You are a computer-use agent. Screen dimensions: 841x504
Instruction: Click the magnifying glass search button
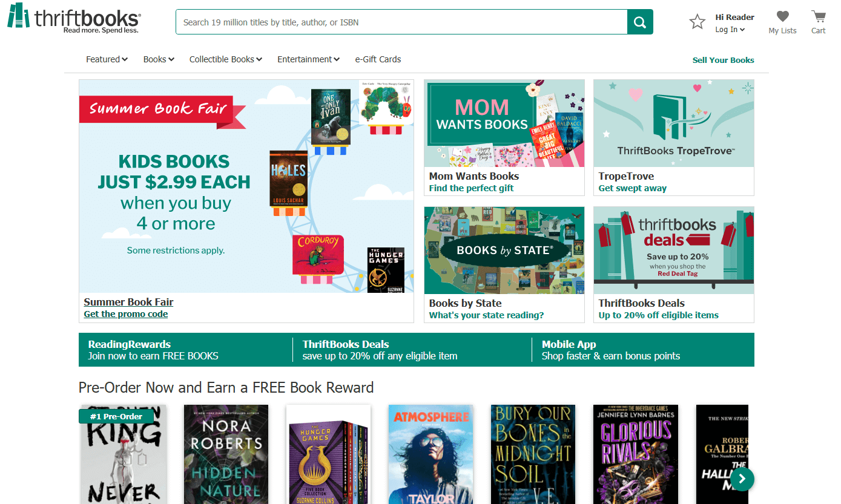(x=640, y=22)
